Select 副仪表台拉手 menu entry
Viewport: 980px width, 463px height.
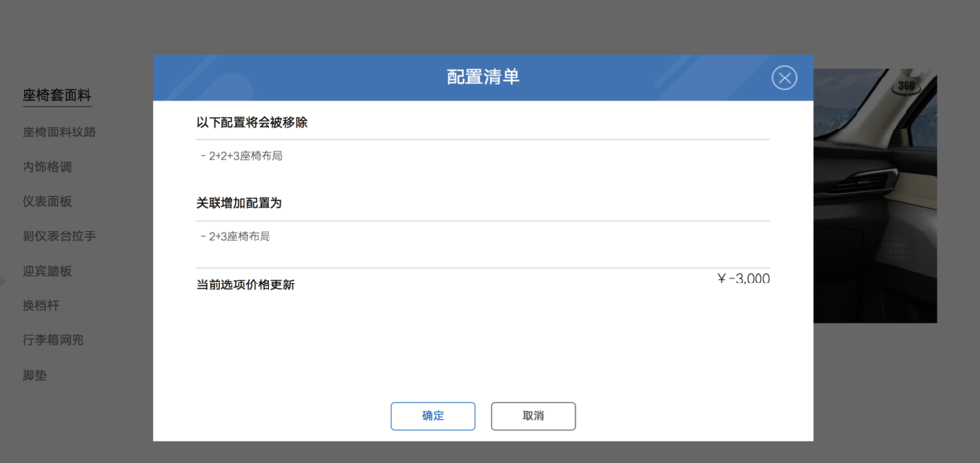click(x=60, y=236)
